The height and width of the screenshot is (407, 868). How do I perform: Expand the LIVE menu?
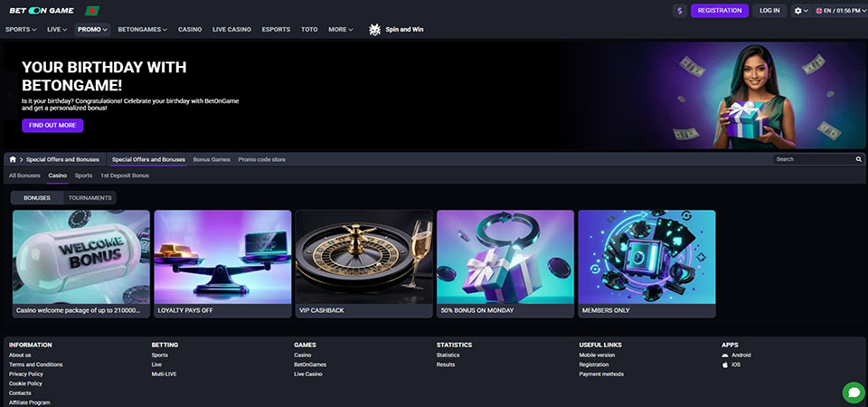(57, 30)
